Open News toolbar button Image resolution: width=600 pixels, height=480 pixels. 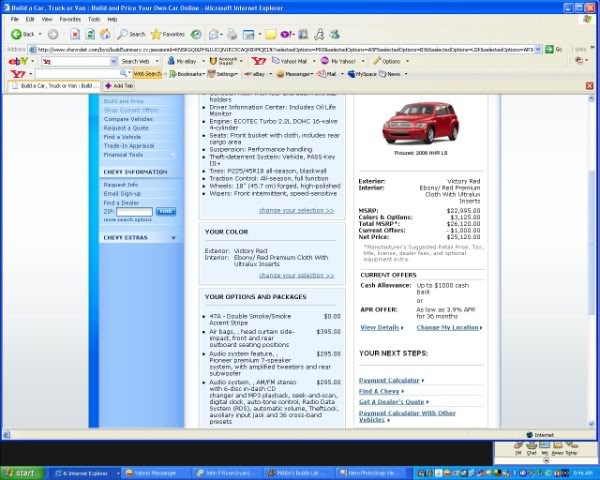pyautogui.click(x=390, y=74)
